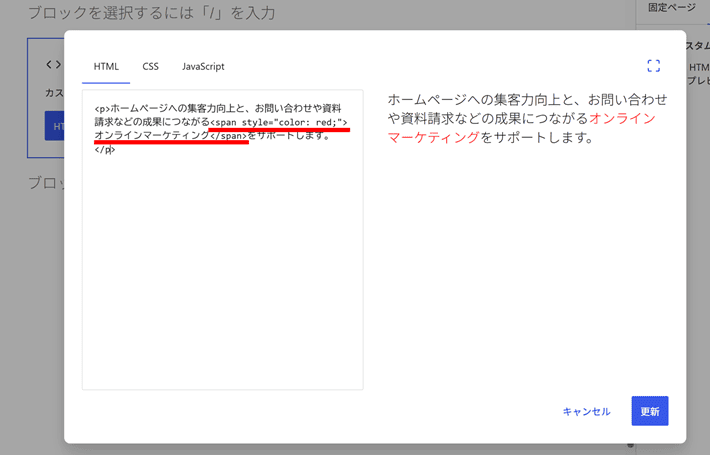Switch to the HTML tab
Image resolution: width=710 pixels, height=455 pixels.
(106, 67)
